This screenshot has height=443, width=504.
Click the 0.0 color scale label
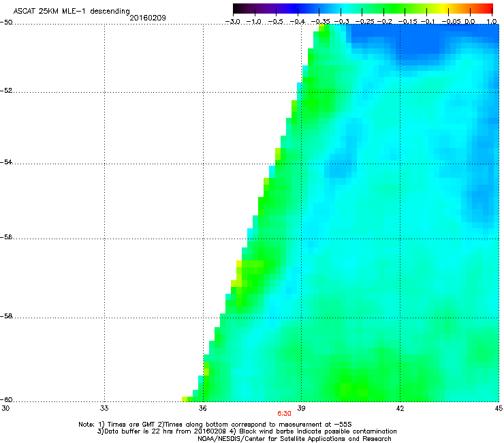470,22
